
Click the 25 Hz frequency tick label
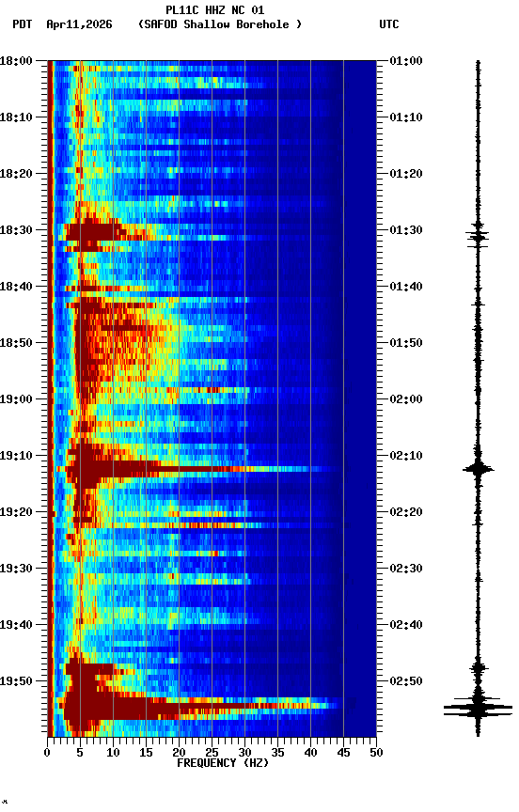tap(212, 754)
